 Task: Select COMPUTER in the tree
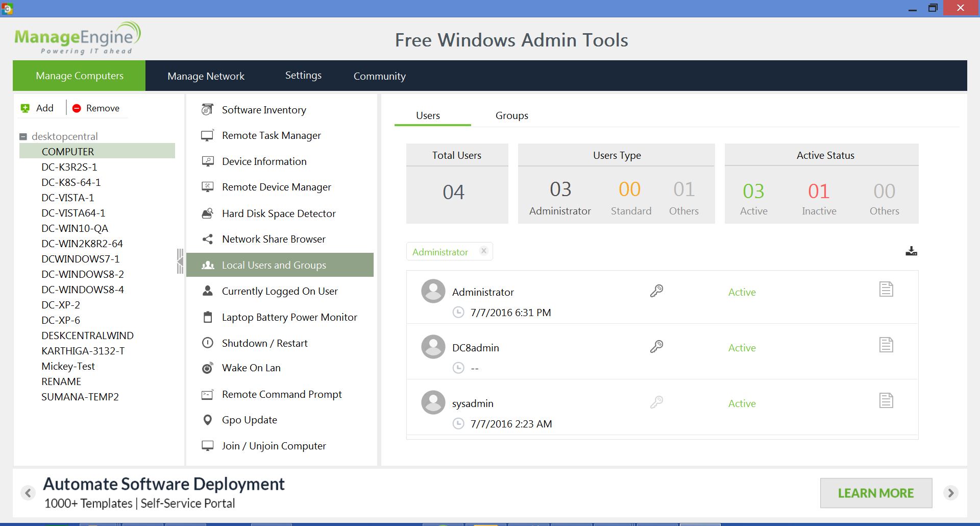coord(97,152)
